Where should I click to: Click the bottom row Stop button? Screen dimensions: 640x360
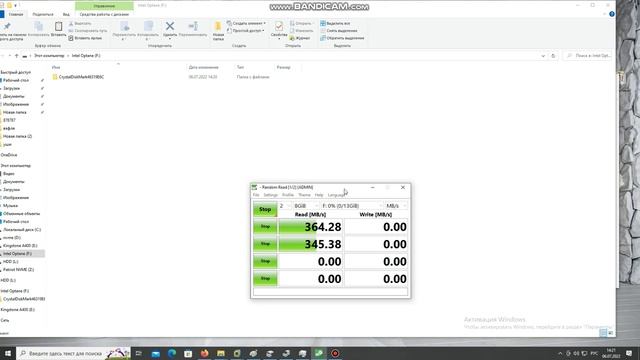(x=265, y=279)
